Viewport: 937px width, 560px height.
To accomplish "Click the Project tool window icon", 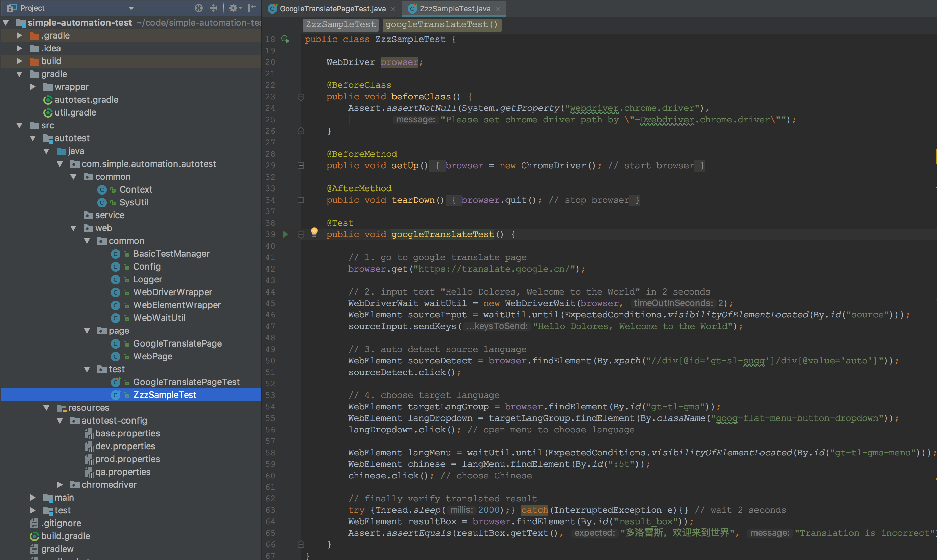I will [x=11, y=7].
